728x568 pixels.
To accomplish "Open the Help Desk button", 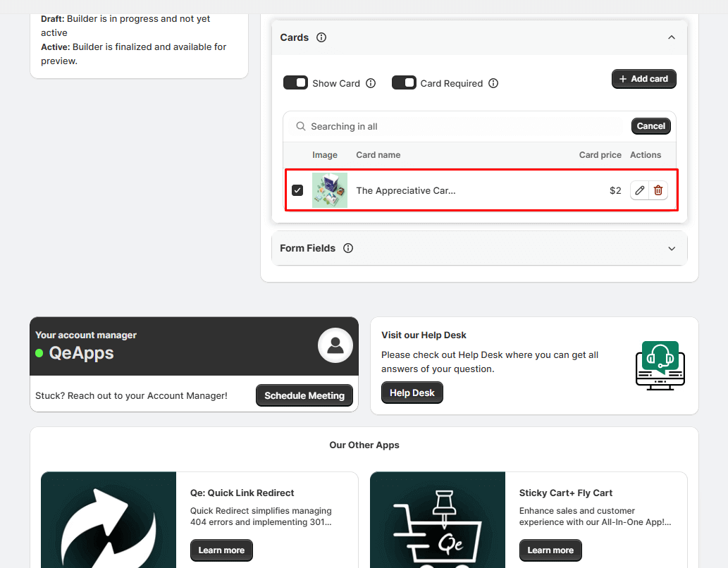I will click(x=412, y=393).
